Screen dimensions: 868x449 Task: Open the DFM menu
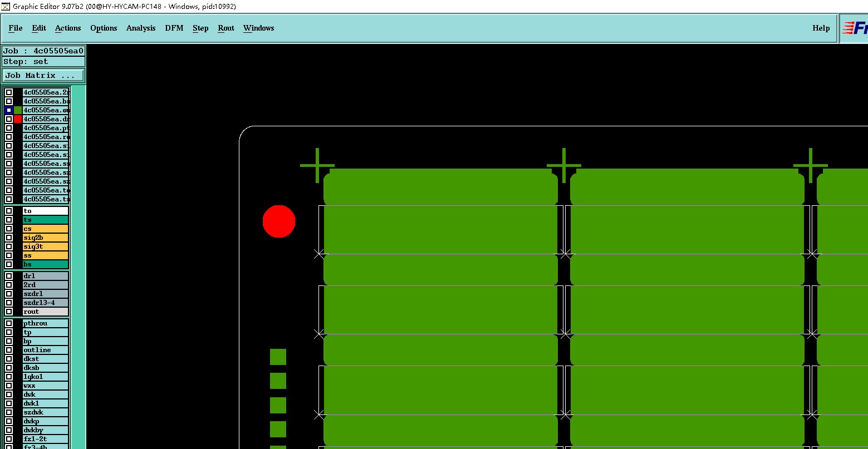pyautogui.click(x=174, y=28)
